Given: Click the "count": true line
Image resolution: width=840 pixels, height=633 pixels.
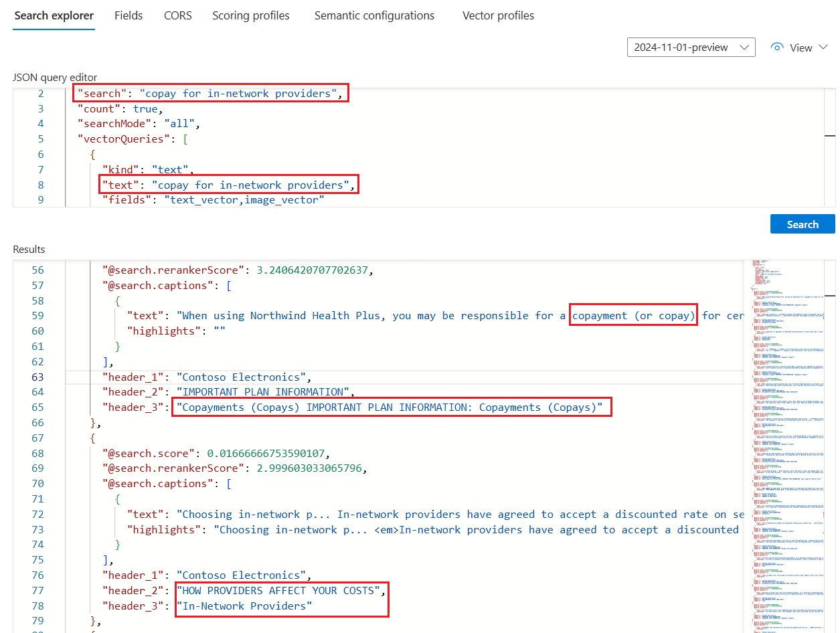Looking at the screenshot, I should (120, 108).
